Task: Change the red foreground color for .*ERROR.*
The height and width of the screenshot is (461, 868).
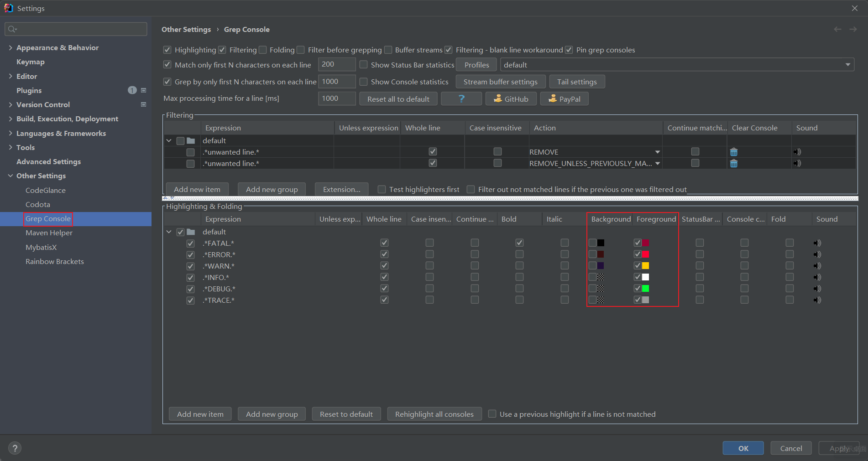Action: 645,254
